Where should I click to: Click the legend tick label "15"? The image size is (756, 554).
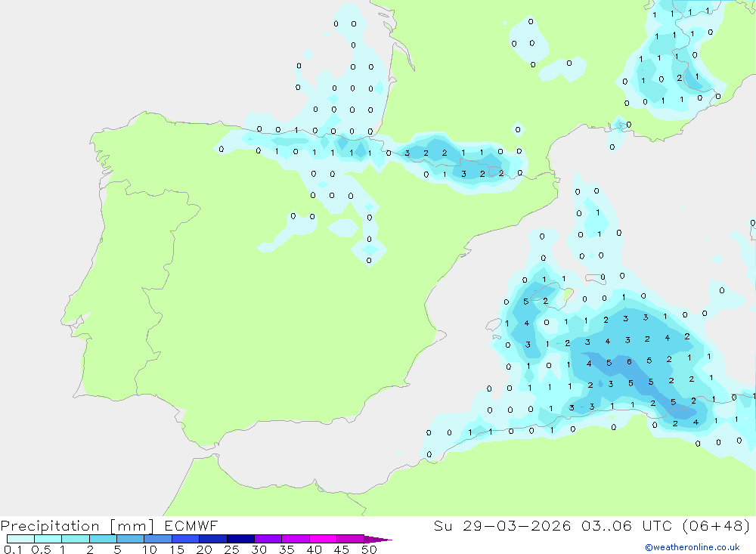pyautogui.click(x=177, y=549)
